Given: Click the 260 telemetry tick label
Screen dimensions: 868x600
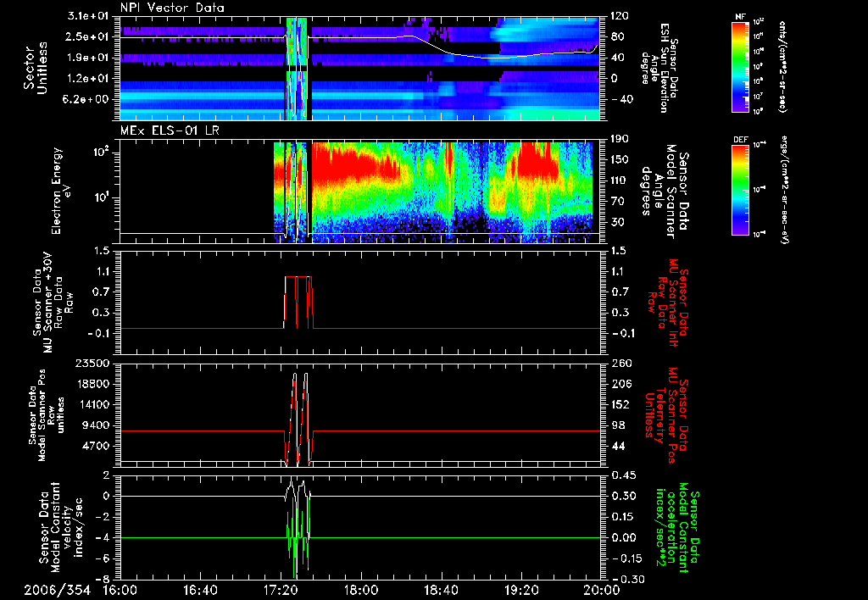Looking at the screenshot, I should tap(620, 364).
